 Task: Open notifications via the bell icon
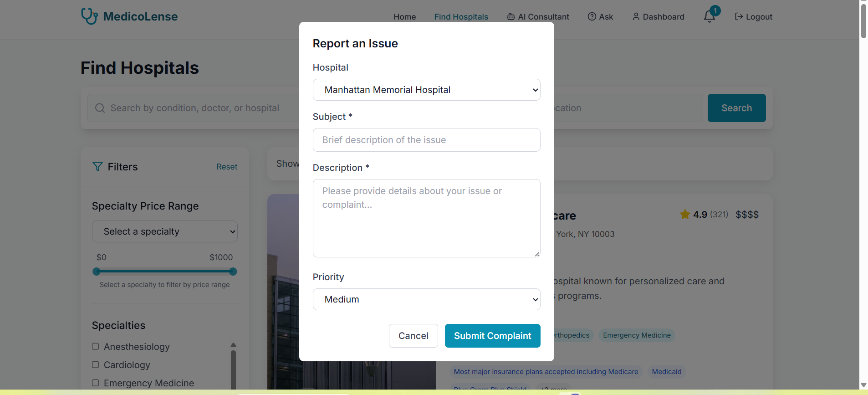point(709,16)
